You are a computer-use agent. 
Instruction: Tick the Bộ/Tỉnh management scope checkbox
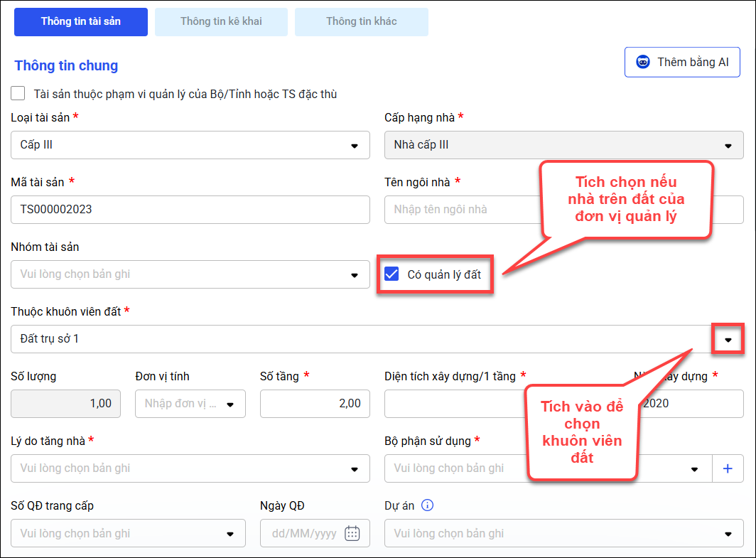click(18, 93)
